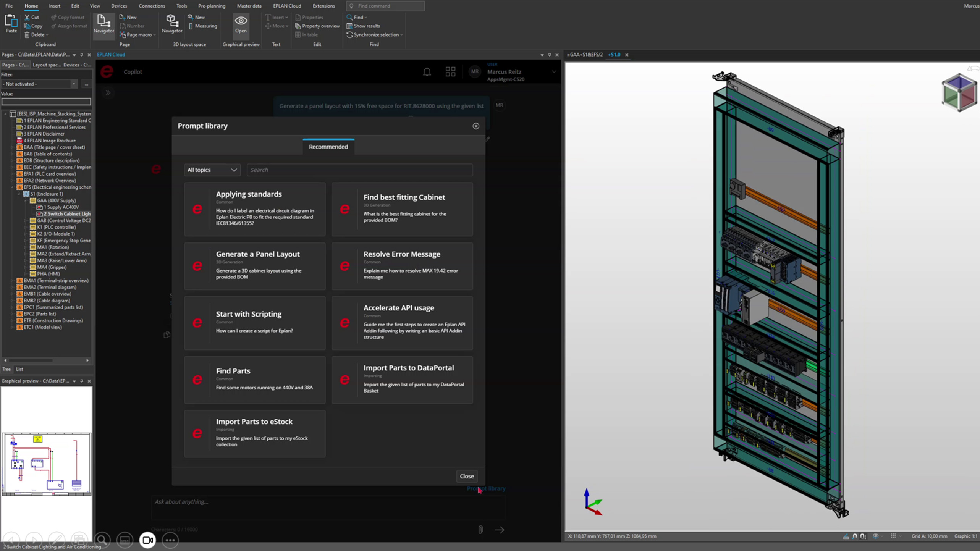Open the Filter 'Not activated' dropdown
This screenshot has width=980, height=551.
pos(74,84)
